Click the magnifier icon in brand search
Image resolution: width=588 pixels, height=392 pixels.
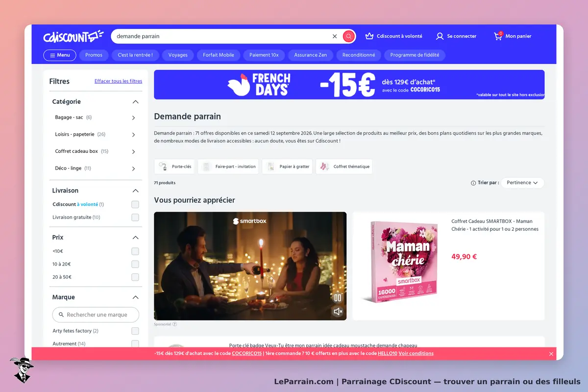pos(61,315)
